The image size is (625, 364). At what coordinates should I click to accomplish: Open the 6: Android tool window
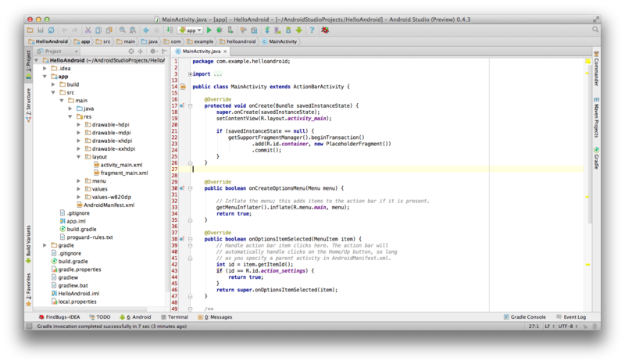click(135, 317)
